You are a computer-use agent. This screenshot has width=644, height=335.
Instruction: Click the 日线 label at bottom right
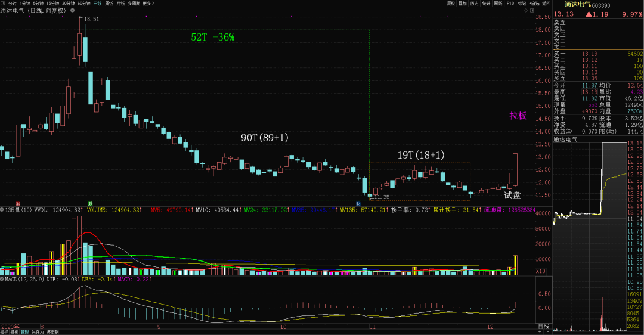click(543, 327)
